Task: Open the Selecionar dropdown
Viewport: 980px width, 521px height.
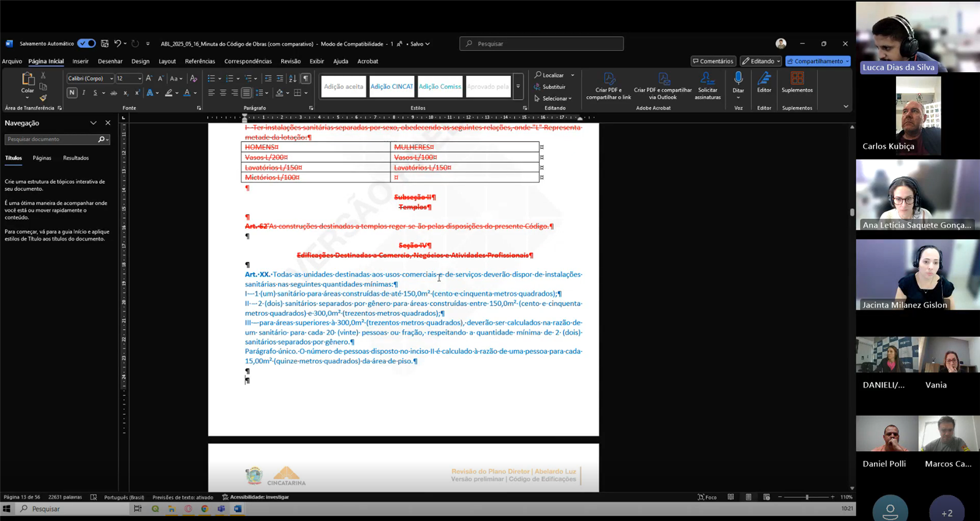Action: coord(552,99)
